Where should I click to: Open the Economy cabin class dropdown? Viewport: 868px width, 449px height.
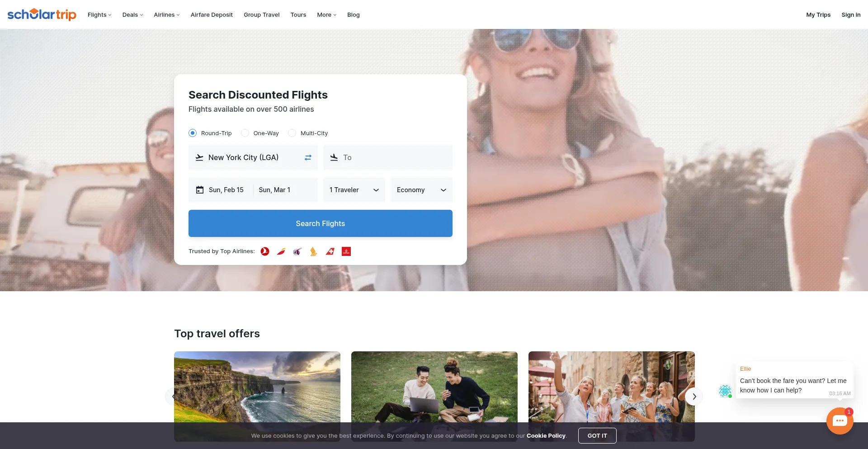tap(421, 190)
